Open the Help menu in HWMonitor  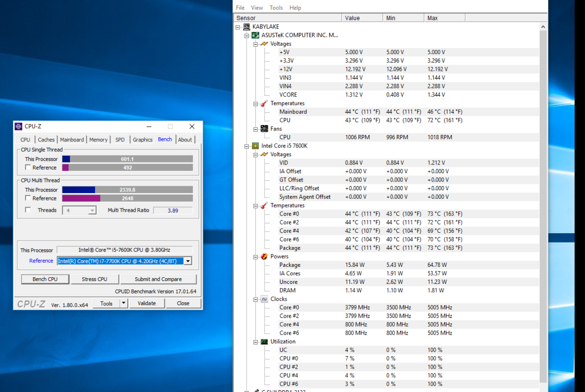pyautogui.click(x=295, y=7)
